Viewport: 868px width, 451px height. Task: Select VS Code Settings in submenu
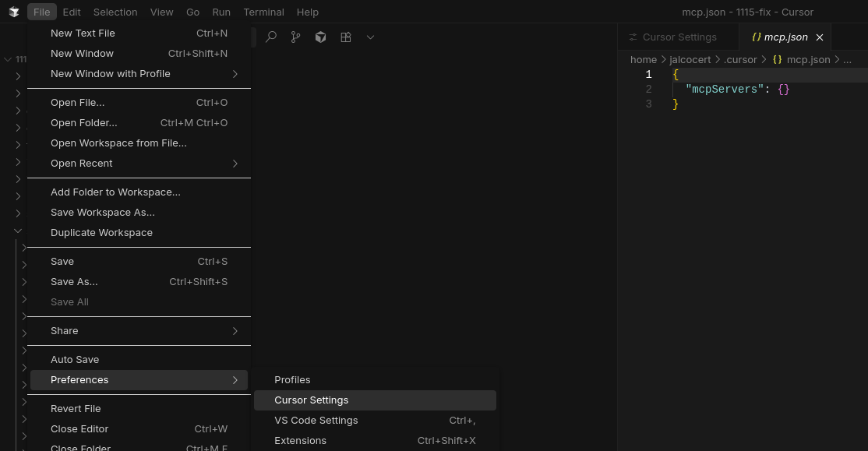(375, 421)
